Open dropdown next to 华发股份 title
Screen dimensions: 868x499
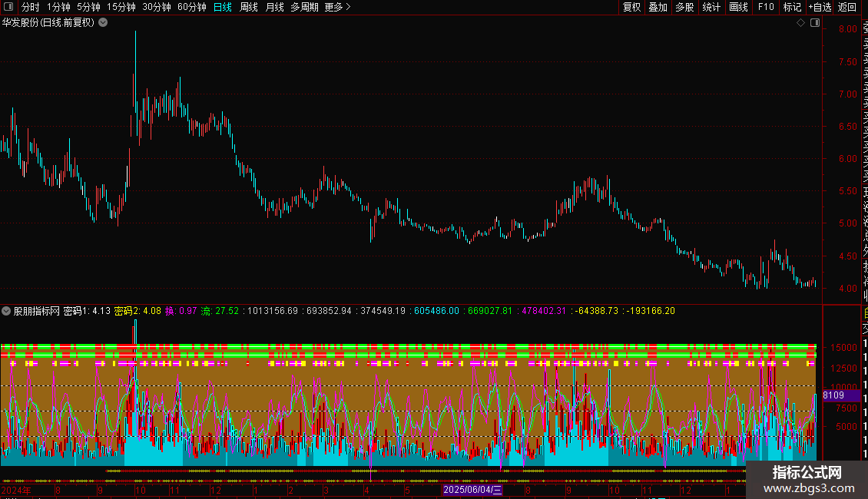point(103,23)
